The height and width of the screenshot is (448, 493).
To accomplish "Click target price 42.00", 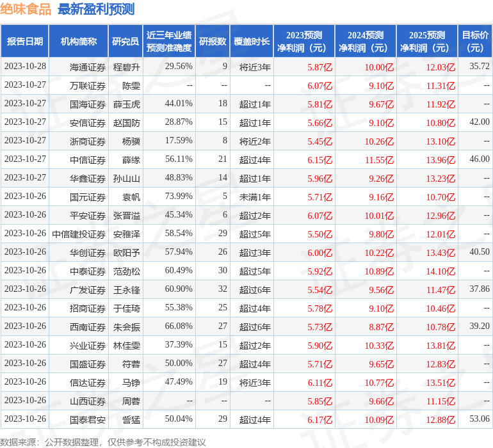I will point(480,122).
